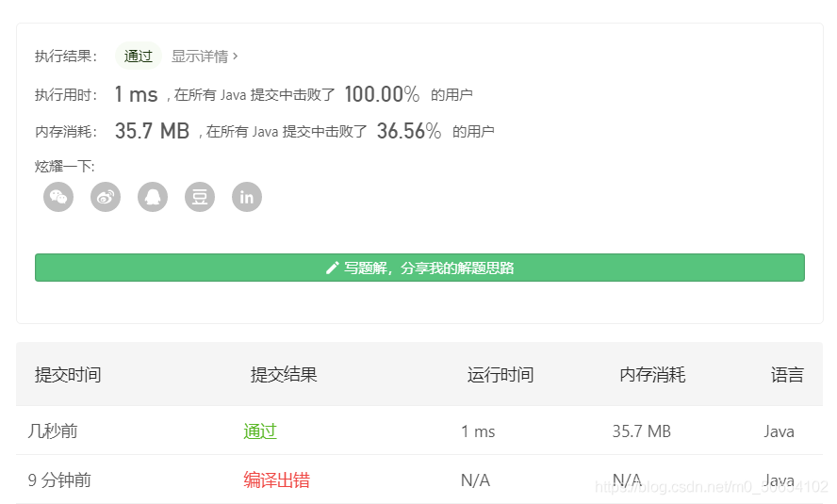Viewport: 837px width, 504px height.
Task: Click the 提交时间 column header
Action: pos(68,374)
